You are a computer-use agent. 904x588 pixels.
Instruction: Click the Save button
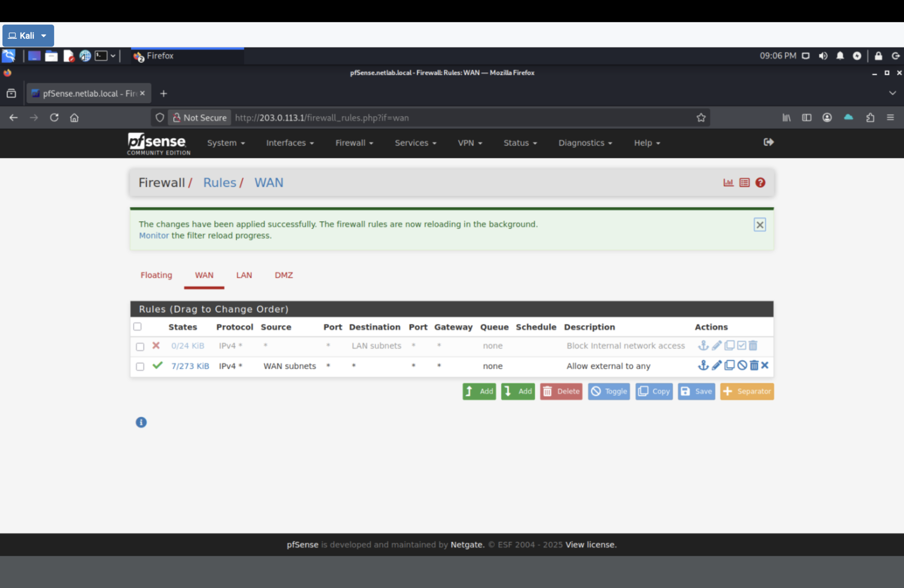(696, 391)
